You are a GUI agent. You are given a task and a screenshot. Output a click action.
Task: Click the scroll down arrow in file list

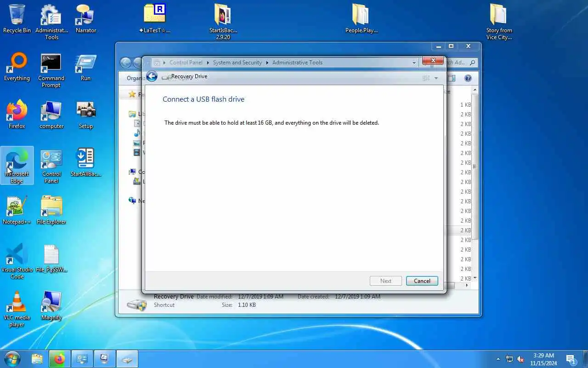coord(475,278)
